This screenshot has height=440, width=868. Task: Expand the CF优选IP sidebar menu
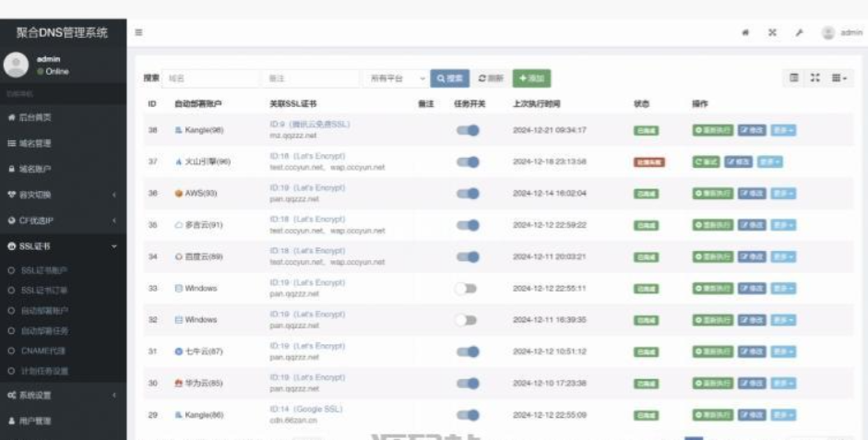pos(63,220)
